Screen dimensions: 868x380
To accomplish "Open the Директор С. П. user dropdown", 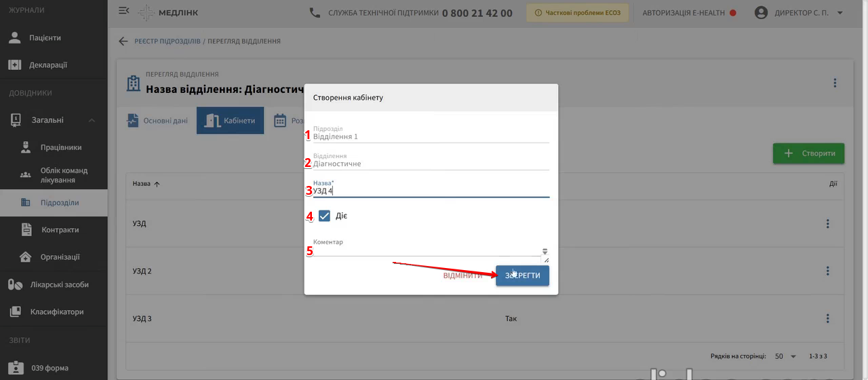I will pyautogui.click(x=799, y=13).
